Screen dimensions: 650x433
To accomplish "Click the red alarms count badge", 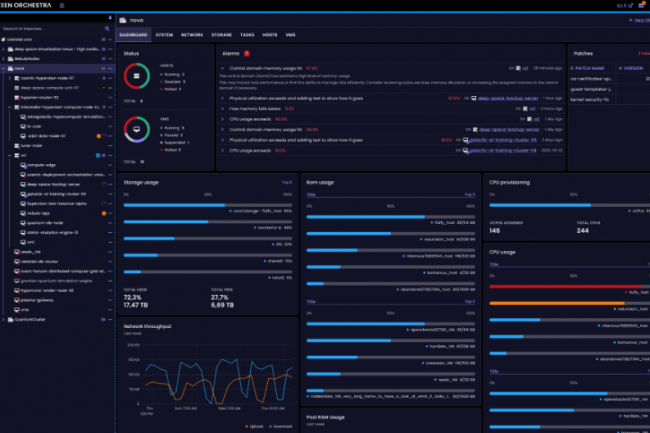I will [x=247, y=52].
